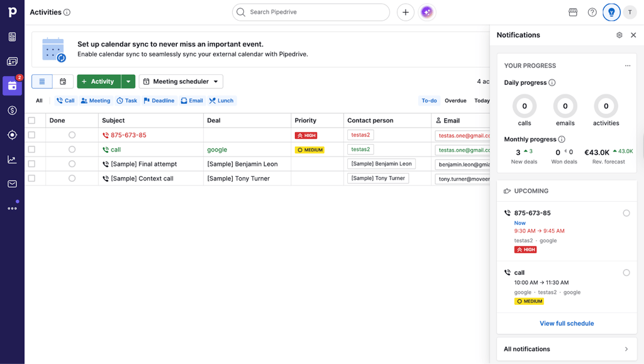Filter by Task type
644x364 pixels.
tap(127, 101)
